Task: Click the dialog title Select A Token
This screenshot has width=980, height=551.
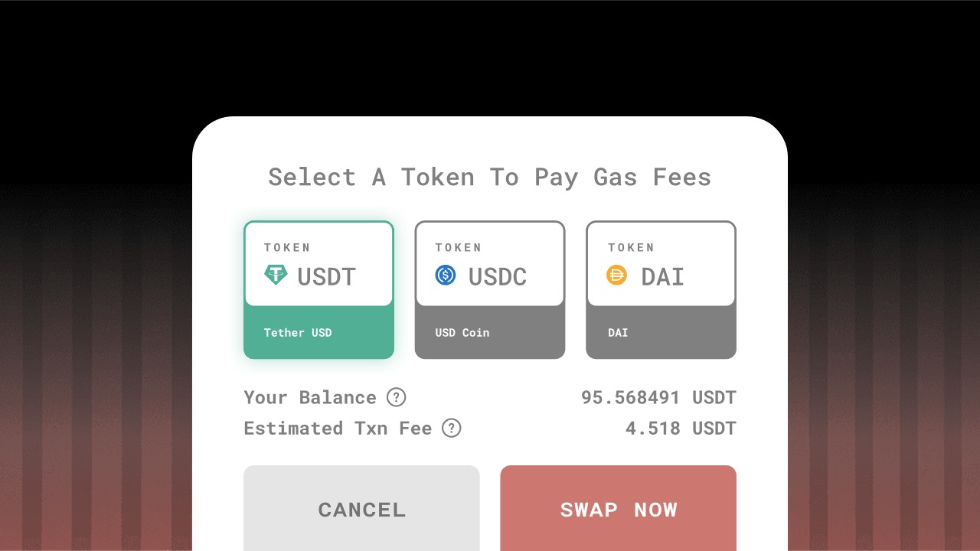Action: point(490,177)
